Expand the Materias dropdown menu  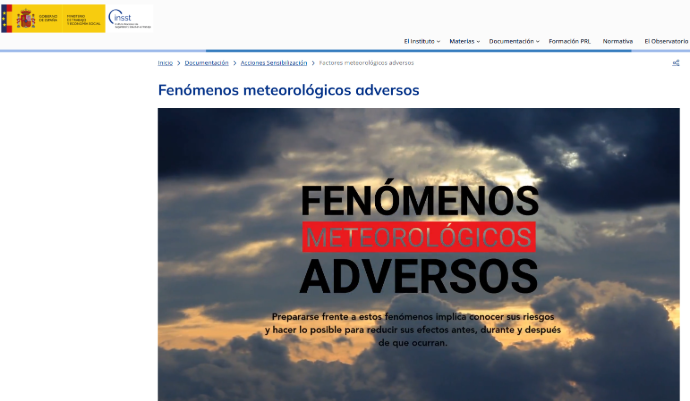tap(464, 41)
